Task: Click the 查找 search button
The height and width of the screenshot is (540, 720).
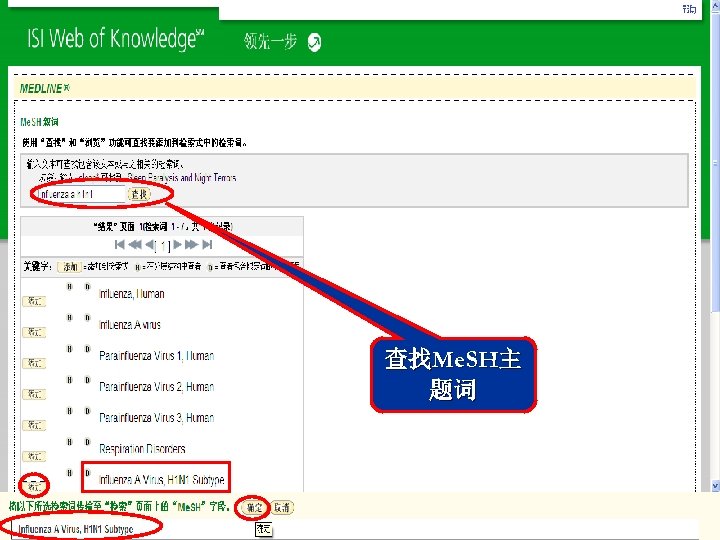Action: coord(139,194)
